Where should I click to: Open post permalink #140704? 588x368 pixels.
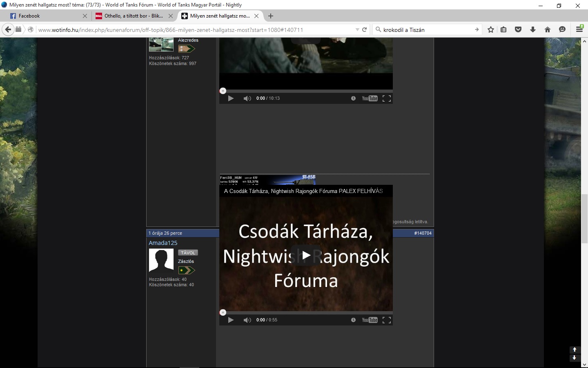point(423,233)
